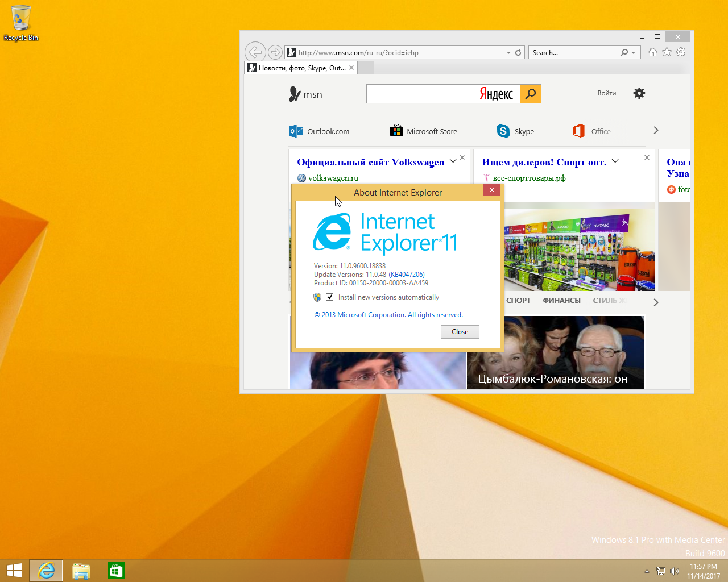
Task: Dismiss the Volkswagen ad with its X
Action: click(x=462, y=157)
